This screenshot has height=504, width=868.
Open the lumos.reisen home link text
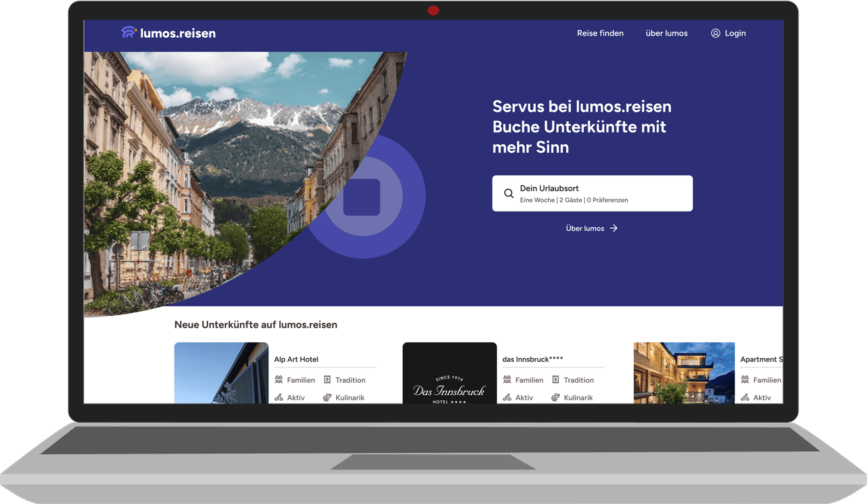point(178,33)
